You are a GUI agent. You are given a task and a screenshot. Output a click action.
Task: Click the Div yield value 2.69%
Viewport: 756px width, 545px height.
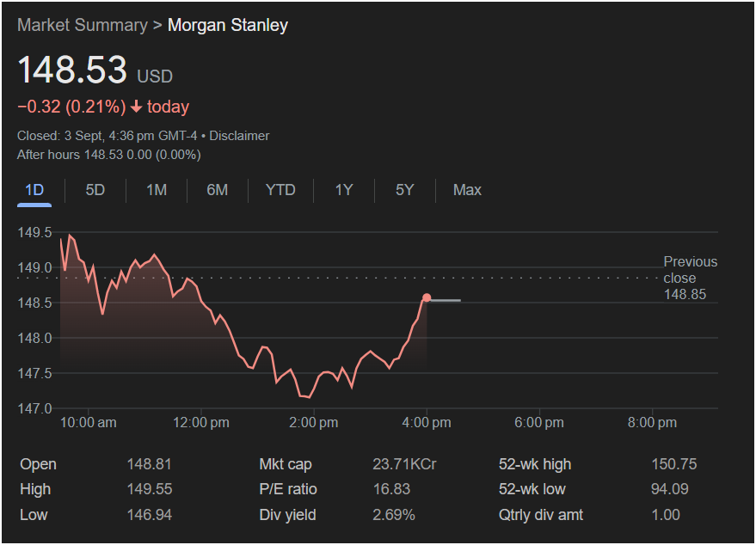pos(393,515)
